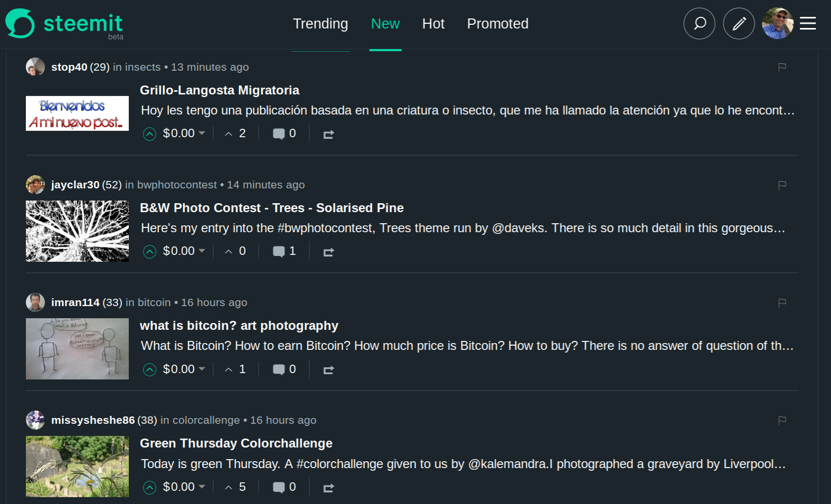Click the pencil compose post icon
Screen dimensions: 831x504
[739, 23]
